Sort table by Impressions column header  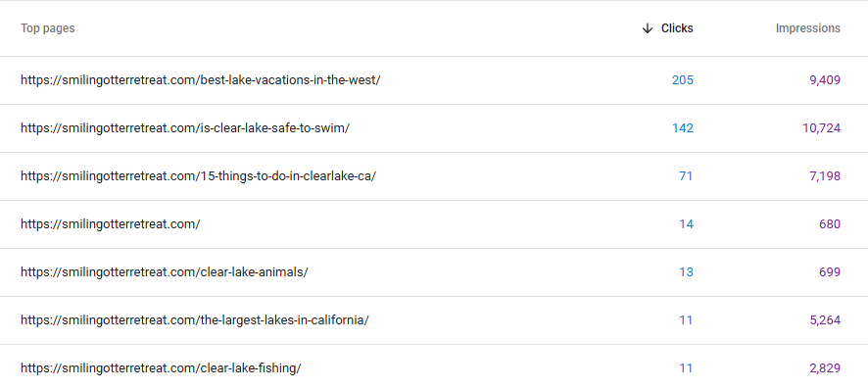[x=807, y=28]
